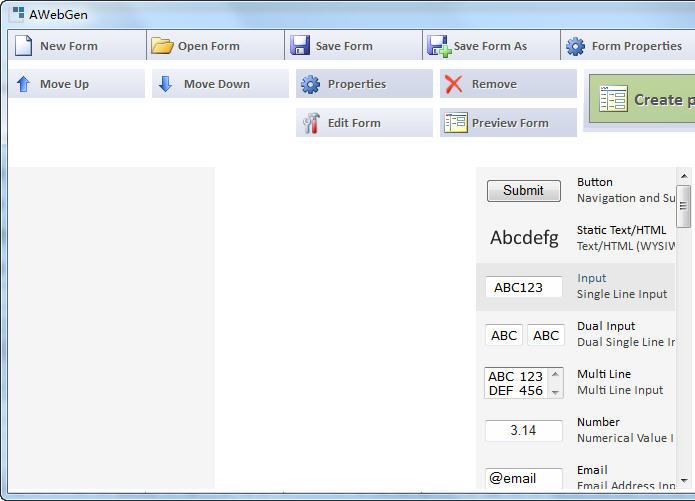Image resolution: width=695 pixels, height=501 pixels.
Task: Click the 'Dual Input' element title
Action: click(606, 326)
